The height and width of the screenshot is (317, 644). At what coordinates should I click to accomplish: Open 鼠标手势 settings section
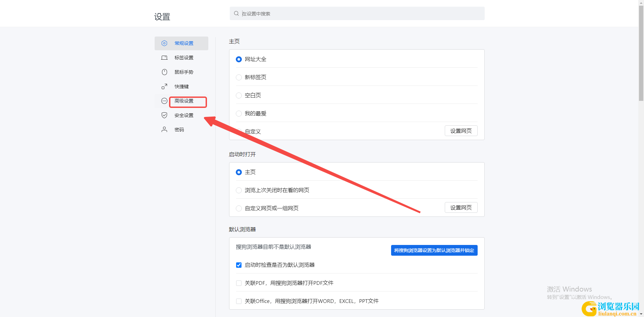pyautogui.click(x=181, y=72)
